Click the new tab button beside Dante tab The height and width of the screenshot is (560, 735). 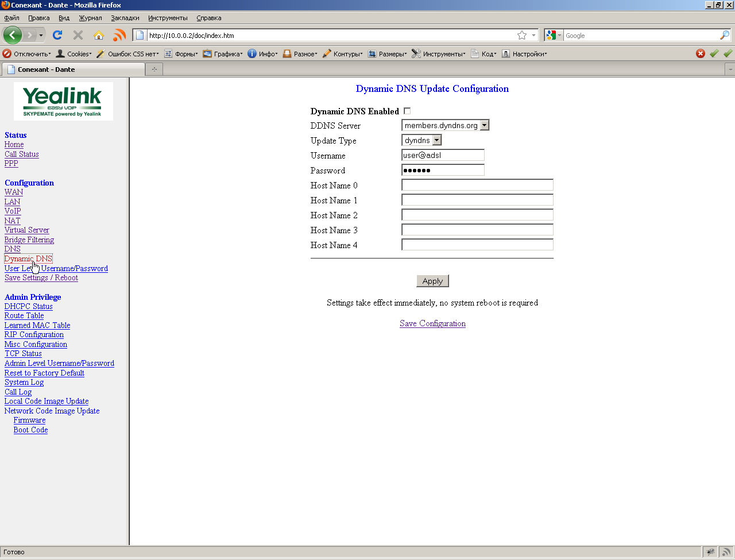(x=154, y=69)
